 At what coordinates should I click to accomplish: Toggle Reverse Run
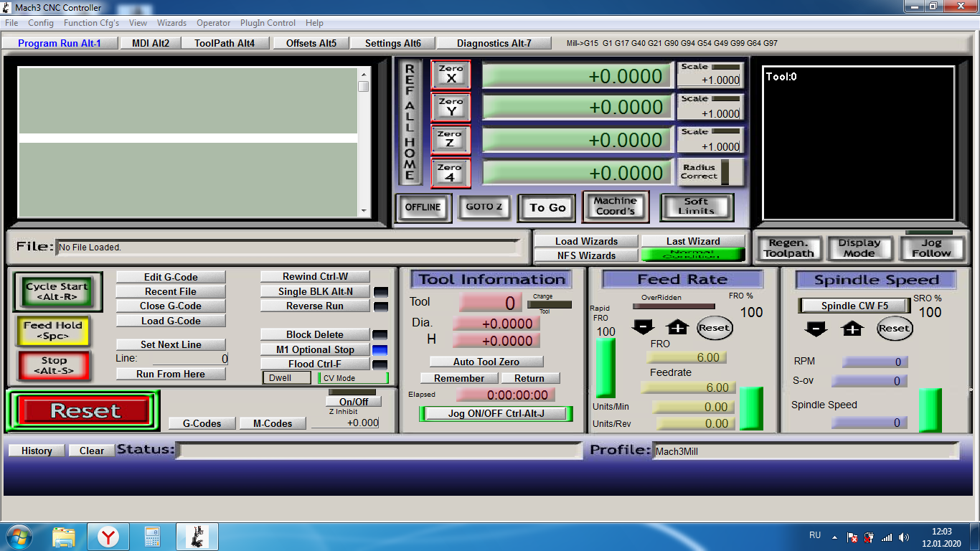point(315,306)
